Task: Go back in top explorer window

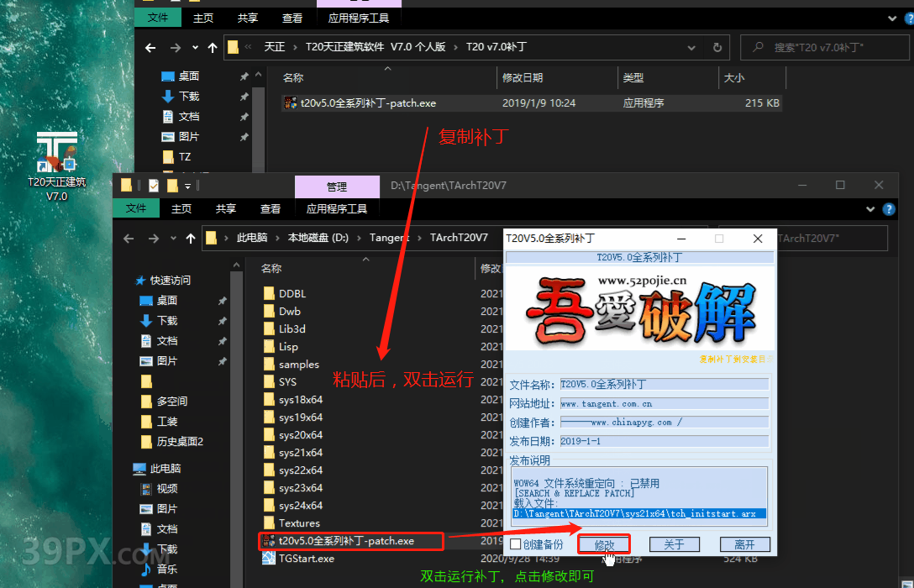Action: [x=150, y=48]
